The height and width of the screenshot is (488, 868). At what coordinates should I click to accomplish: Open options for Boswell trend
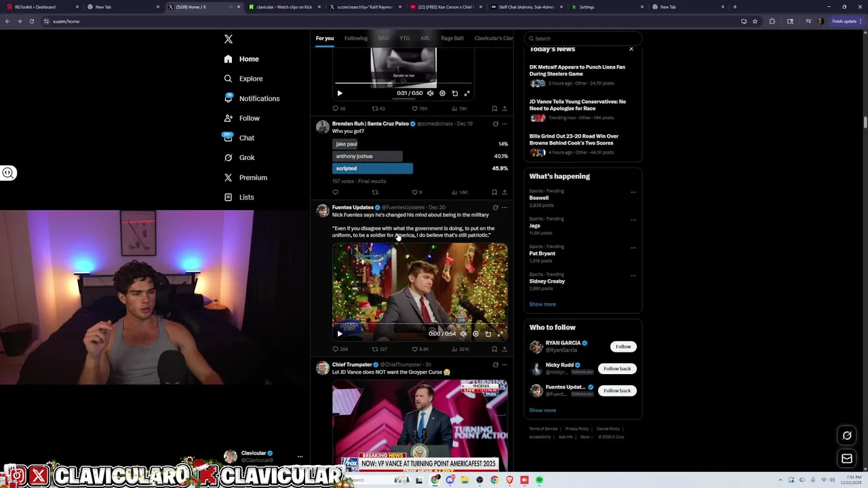633,192
